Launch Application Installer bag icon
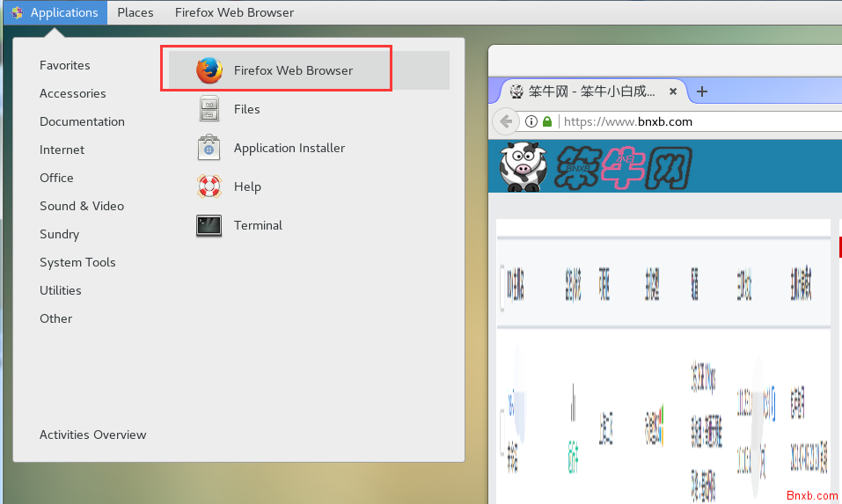842x504 pixels. click(x=209, y=148)
